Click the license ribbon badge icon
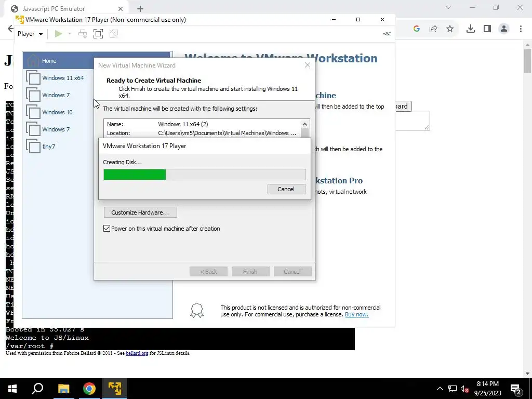 tap(197, 311)
